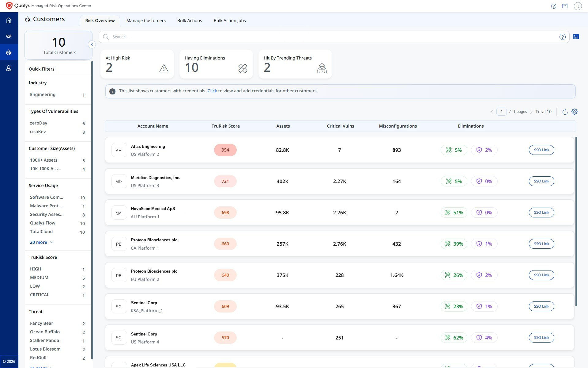Click the mail envelope icon in header
The image size is (588, 368).
(x=565, y=6)
